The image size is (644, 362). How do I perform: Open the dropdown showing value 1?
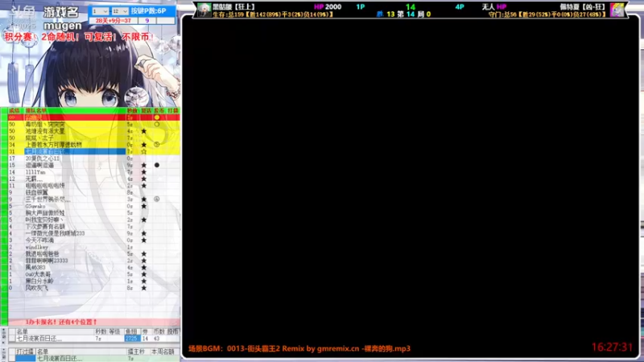(x=100, y=11)
